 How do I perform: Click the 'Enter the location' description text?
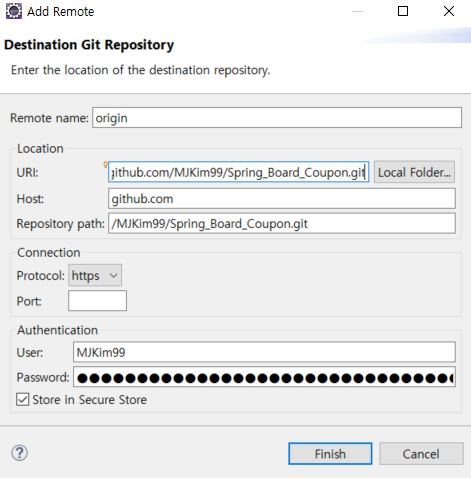[140, 70]
